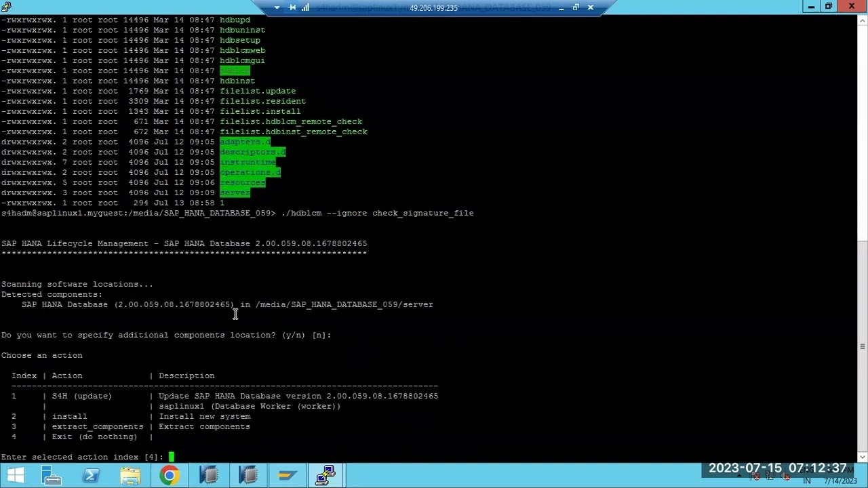Screen dimensions: 868x488
Task: Click the scrollbar down arrow
Action: point(863,457)
